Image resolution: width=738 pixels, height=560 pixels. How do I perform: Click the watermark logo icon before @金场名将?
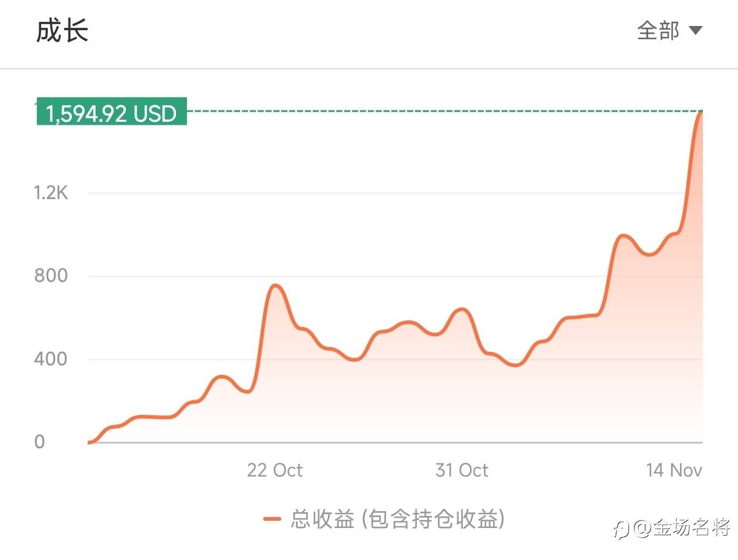(x=621, y=529)
